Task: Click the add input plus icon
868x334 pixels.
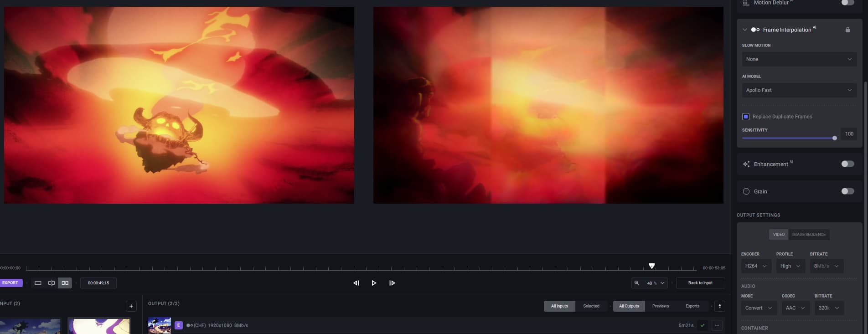Action: coord(131,306)
